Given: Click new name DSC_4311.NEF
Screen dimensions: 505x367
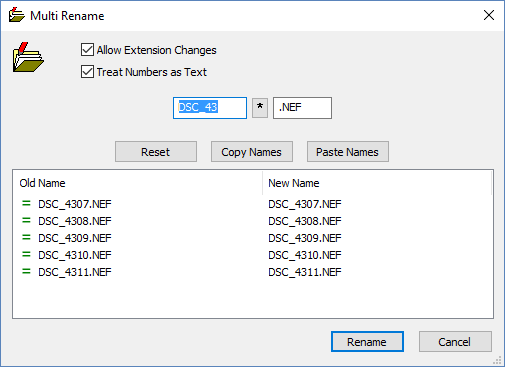Looking at the screenshot, I should tap(305, 272).
